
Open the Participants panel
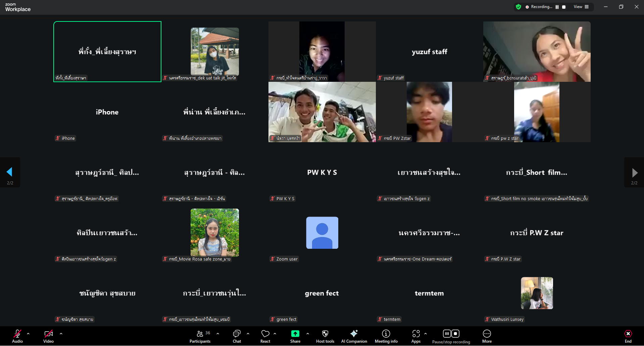[x=200, y=336]
